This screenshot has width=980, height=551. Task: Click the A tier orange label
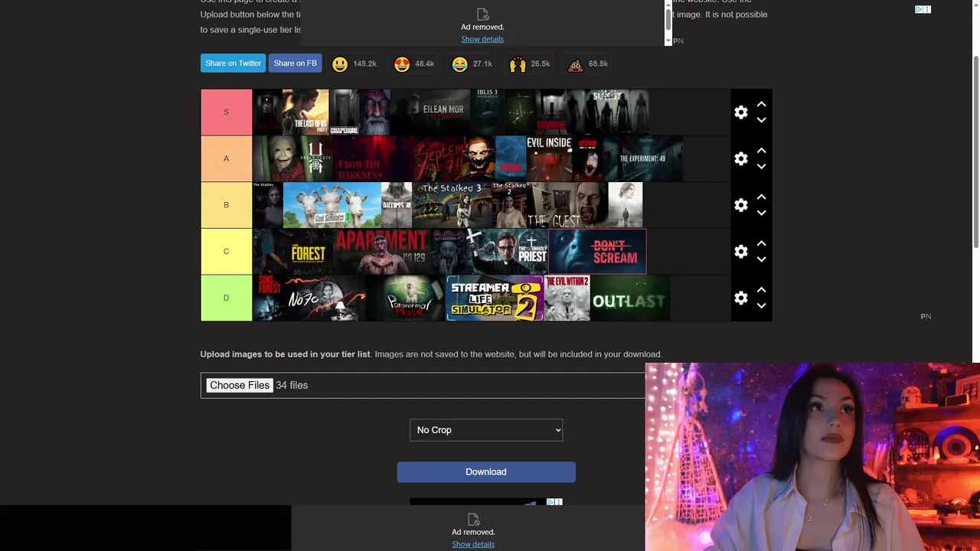coord(226,158)
